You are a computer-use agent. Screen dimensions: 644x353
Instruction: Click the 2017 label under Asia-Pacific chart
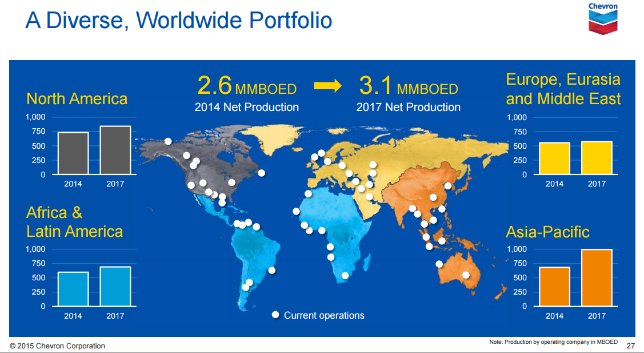[597, 316]
